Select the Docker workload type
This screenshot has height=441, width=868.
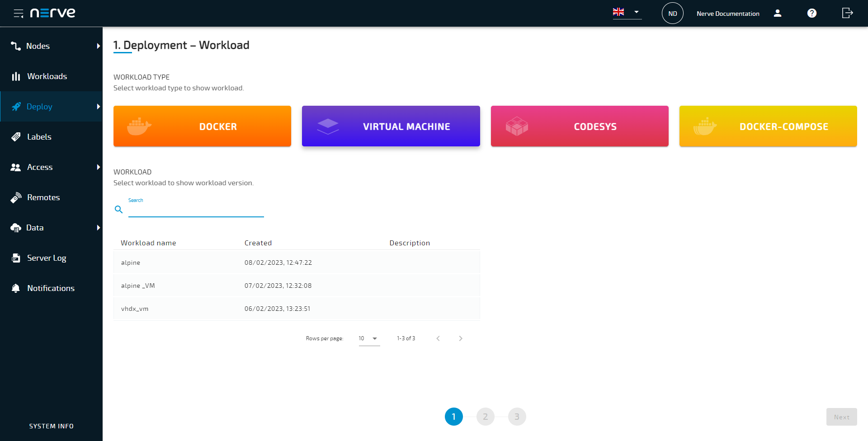tap(202, 126)
